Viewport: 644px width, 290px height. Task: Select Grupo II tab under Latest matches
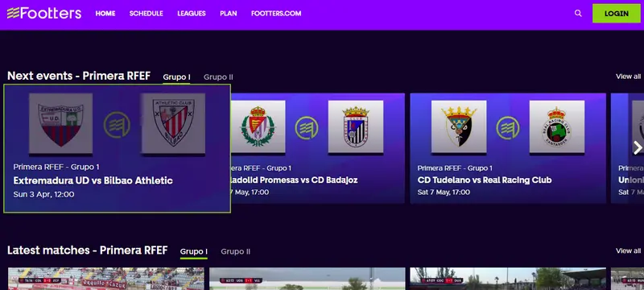coord(235,251)
